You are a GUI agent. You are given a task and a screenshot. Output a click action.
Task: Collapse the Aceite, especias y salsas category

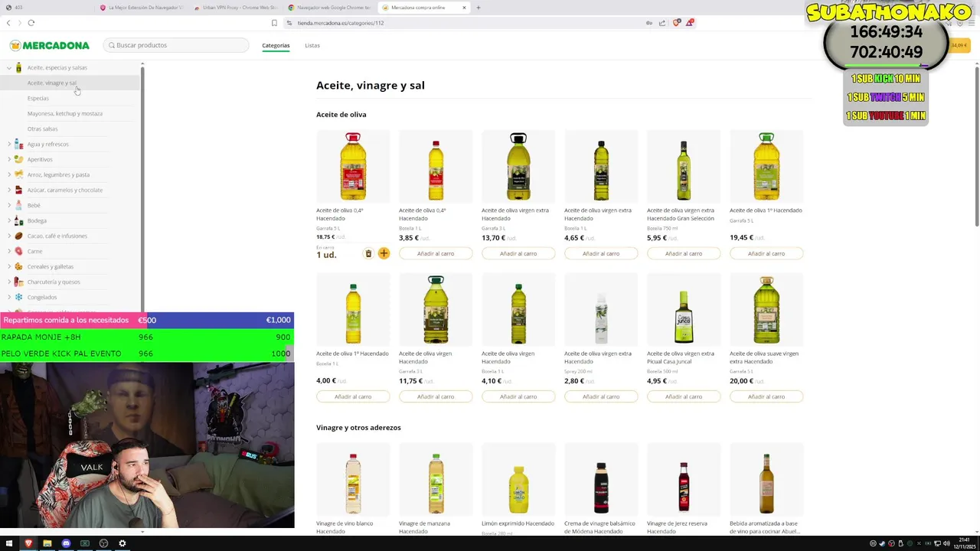(x=9, y=67)
